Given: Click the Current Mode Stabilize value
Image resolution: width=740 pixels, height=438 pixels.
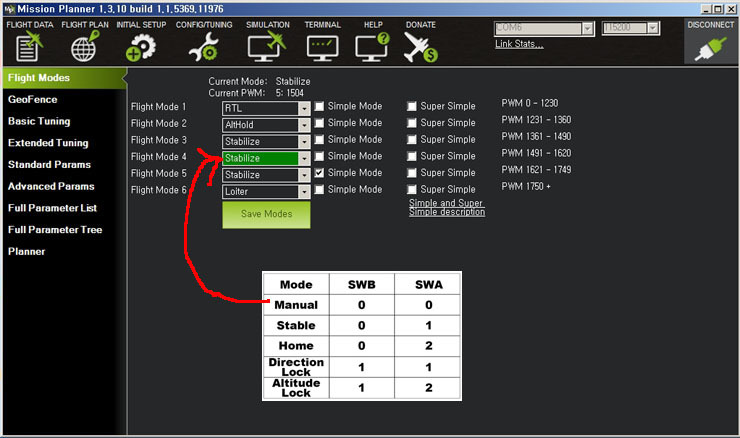Looking at the screenshot, I should [x=293, y=81].
